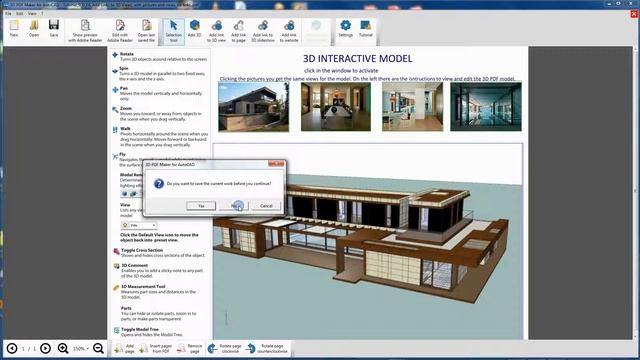Go to the previous page
The image size is (640, 360).
coord(12,349)
